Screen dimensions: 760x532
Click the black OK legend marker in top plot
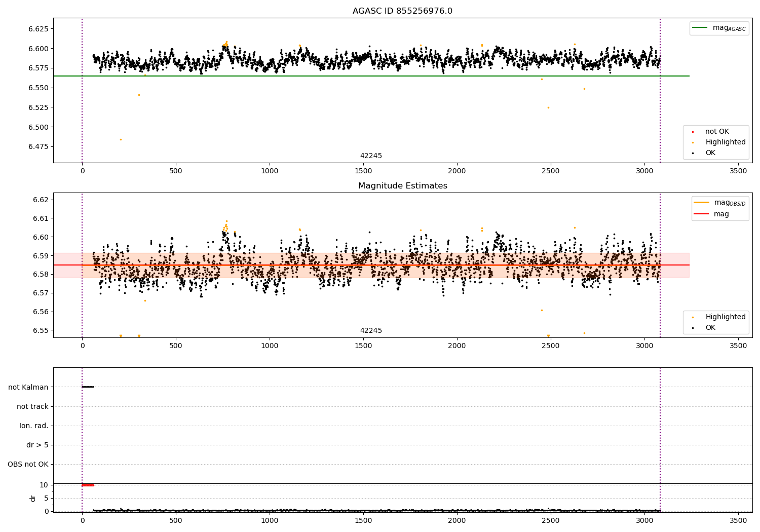pos(693,153)
